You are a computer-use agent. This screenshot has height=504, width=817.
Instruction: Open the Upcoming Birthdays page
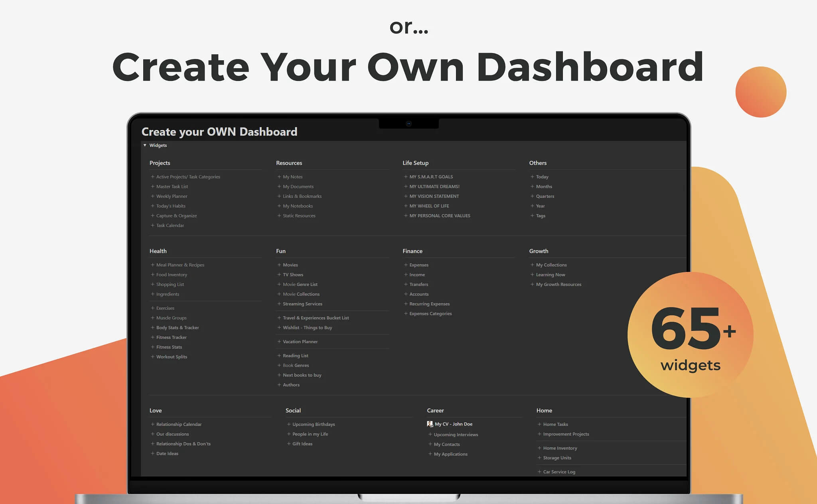click(314, 424)
